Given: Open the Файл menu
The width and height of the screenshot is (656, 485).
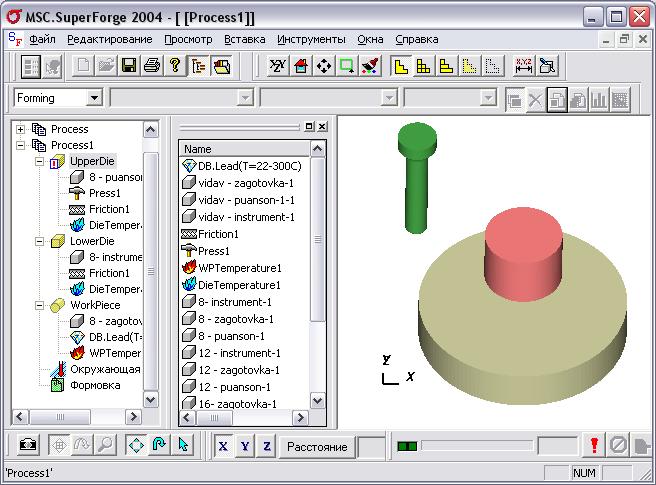Looking at the screenshot, I should (x=42, y=39).
